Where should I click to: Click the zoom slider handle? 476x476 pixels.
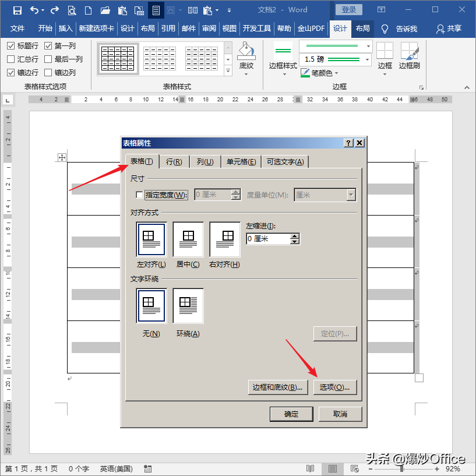[402, 468]
